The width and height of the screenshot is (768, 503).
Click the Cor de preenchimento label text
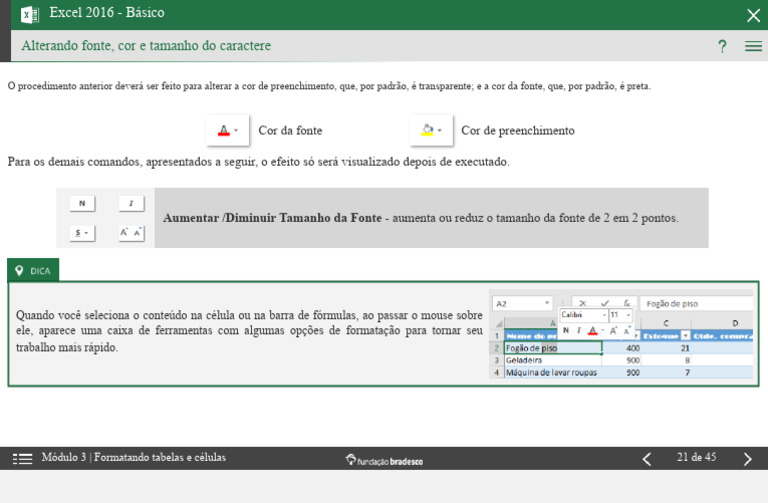pos(518,131)
